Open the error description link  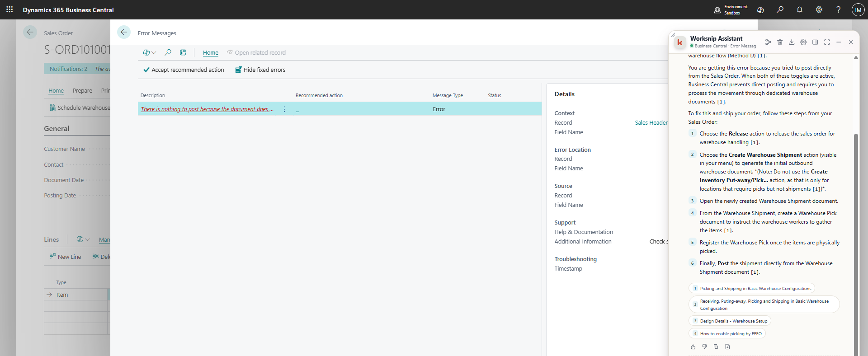click(x=207, y=109)
